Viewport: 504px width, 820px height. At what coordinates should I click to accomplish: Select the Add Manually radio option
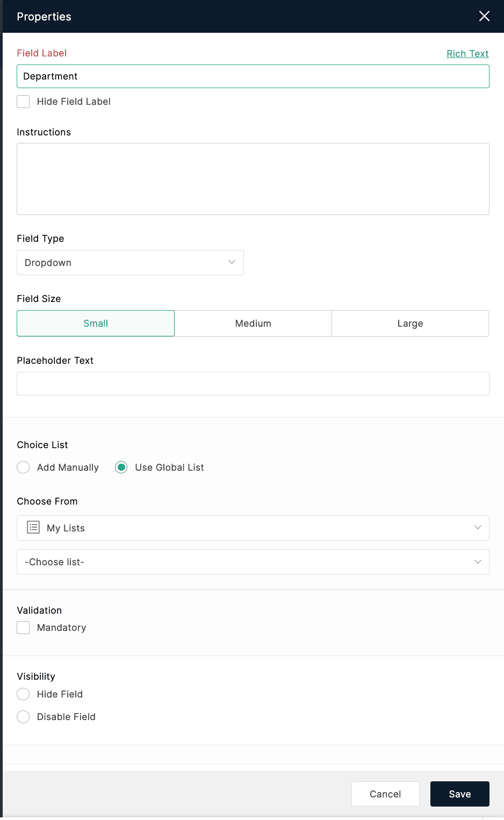[x=23, y=467]
